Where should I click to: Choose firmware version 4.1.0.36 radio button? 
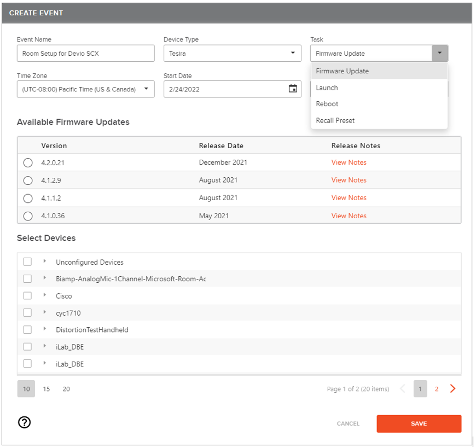pyautogui.click(x=28, y=216)
